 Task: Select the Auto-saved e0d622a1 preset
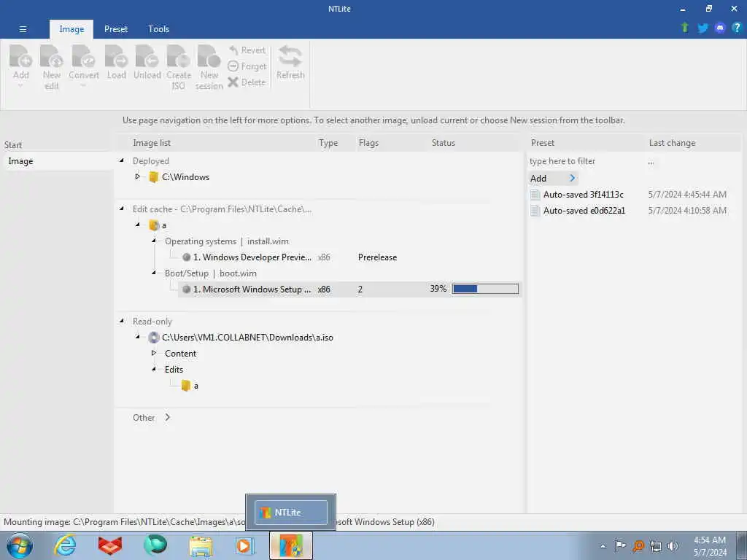[x=584, y=211]
